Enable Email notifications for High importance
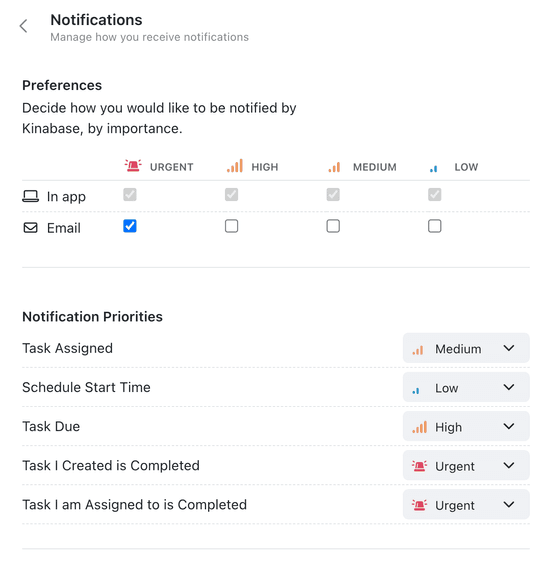Image resolution: width=550 pixels, height=563 pixels. click(x=232, y=226)
